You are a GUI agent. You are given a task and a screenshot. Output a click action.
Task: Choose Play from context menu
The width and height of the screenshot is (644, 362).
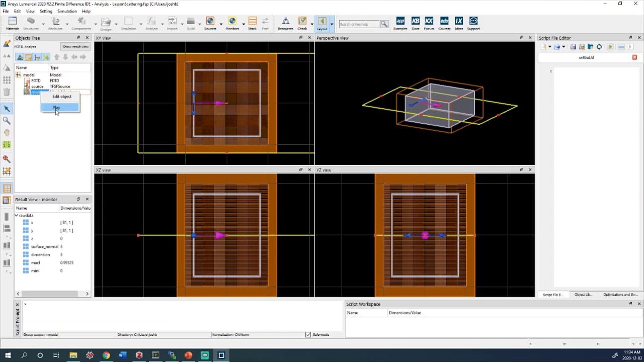(x=60, y=108)
